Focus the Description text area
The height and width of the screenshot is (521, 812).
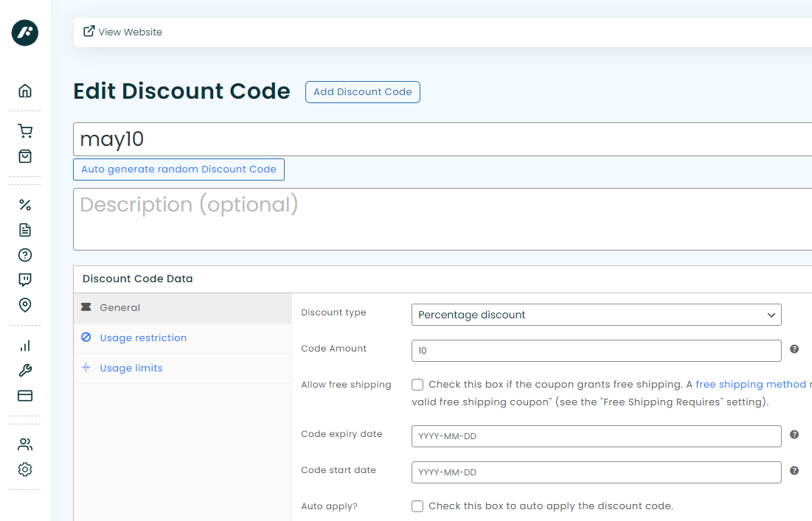click(443, 219)
